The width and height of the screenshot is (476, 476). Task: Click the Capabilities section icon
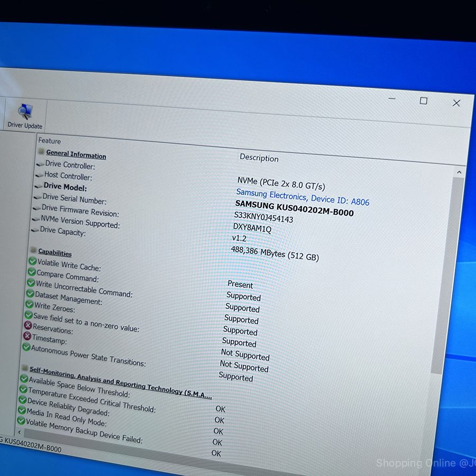[33, 250]
